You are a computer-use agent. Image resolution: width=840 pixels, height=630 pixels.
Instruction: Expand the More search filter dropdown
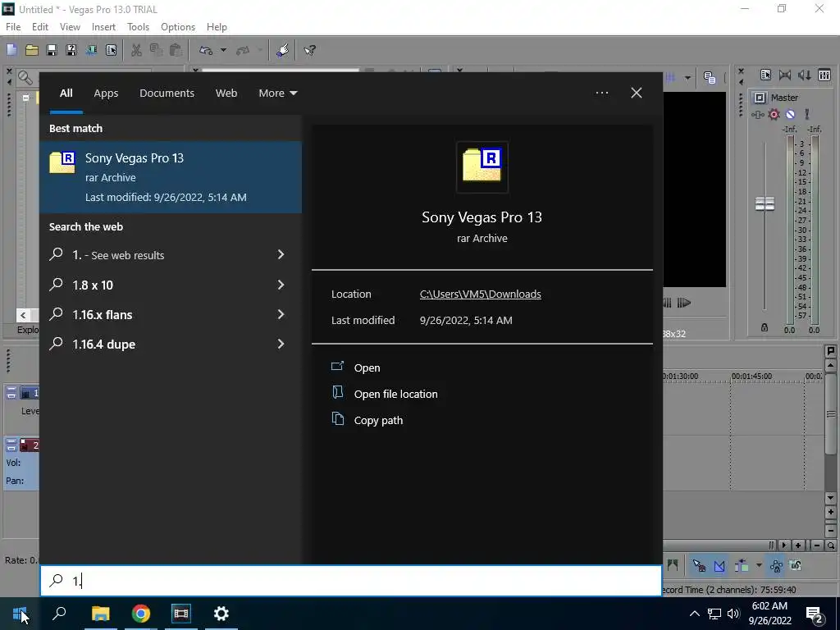tap(277, 94)
